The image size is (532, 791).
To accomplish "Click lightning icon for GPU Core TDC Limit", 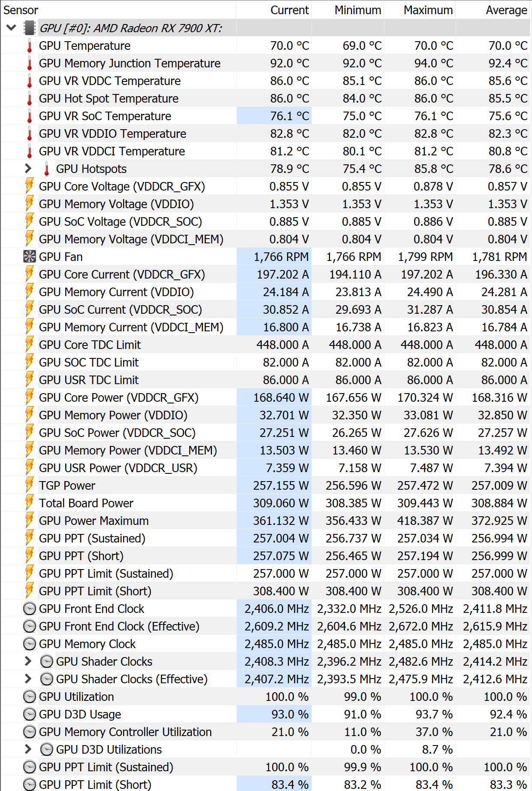I will click(x=29, y=345).
